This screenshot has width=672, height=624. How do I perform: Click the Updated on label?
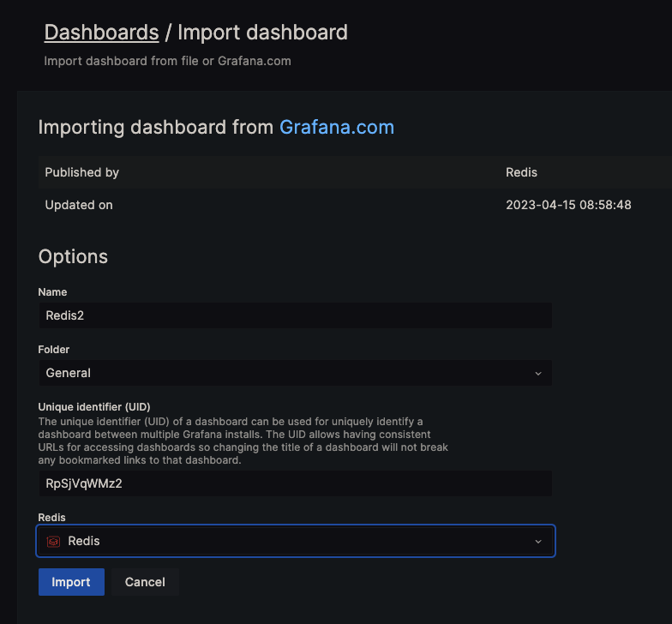[x=79, y=205]
